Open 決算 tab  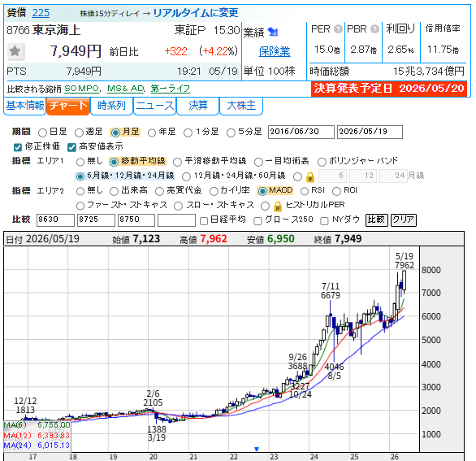(x=198, y=106)
